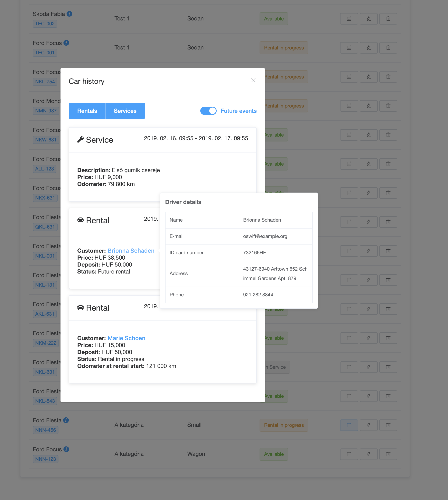The height and width of the screenshot is (500, 448).
Task: Click the driver address value cell
Action: coord(276,274)
